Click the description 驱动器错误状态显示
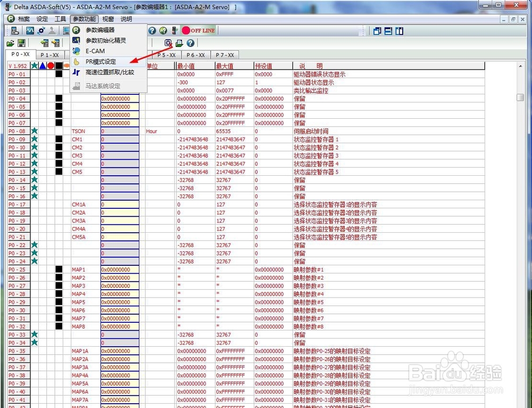The height and width of the screenshot is (408, 532). coord(319,74)
